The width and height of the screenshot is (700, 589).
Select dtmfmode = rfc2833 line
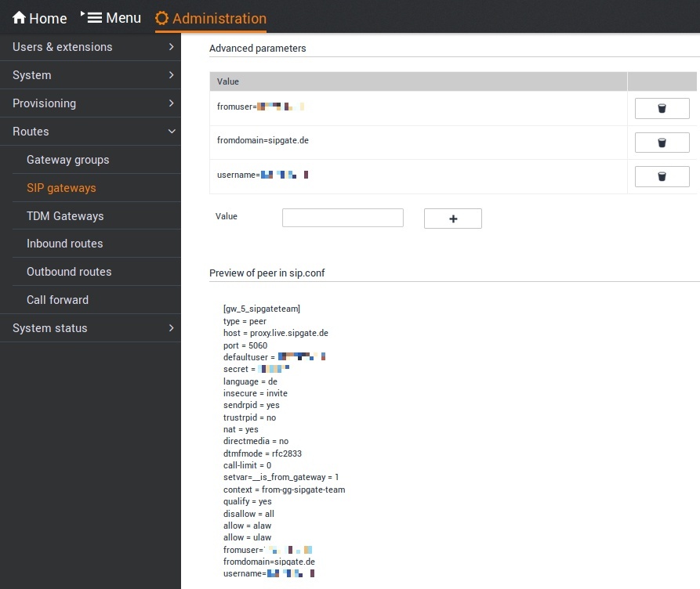[263, 453]
